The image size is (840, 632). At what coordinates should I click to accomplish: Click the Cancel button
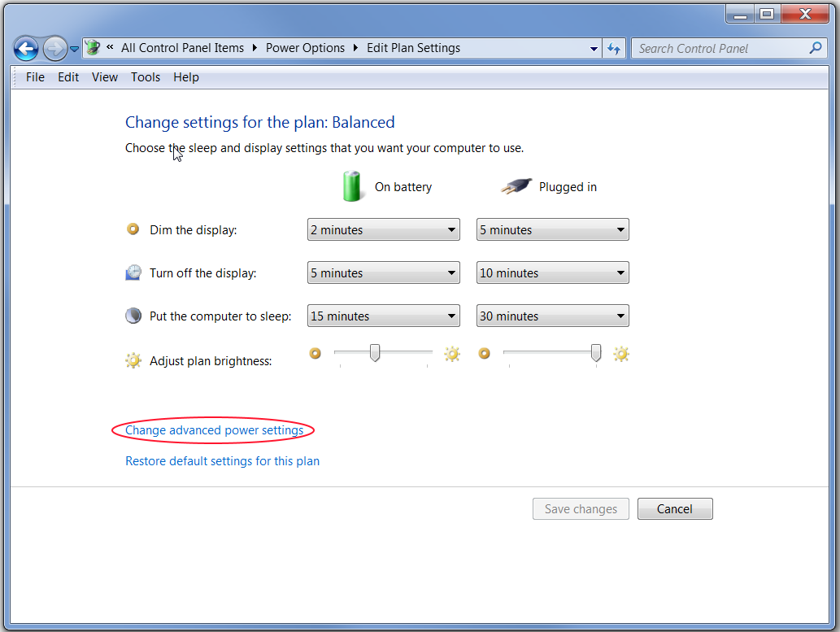[x=675, y=508]
